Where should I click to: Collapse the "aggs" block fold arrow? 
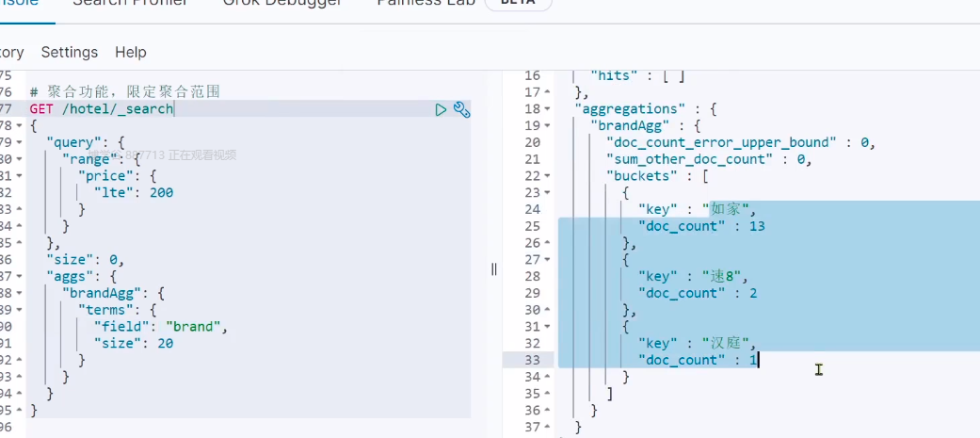[20, 277]
